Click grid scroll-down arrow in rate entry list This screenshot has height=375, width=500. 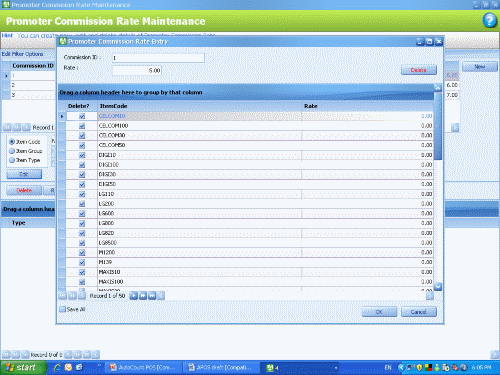[x=438, y=287]
